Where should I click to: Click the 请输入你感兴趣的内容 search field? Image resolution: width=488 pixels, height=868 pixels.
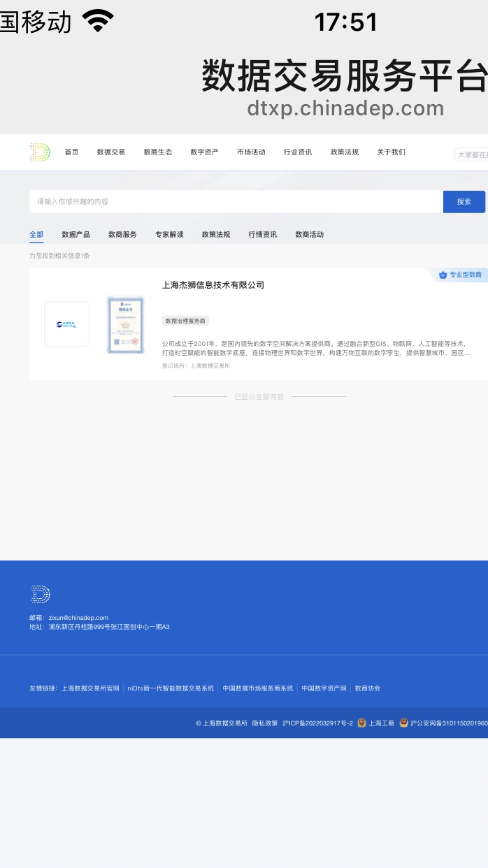[x=236, y=201]
